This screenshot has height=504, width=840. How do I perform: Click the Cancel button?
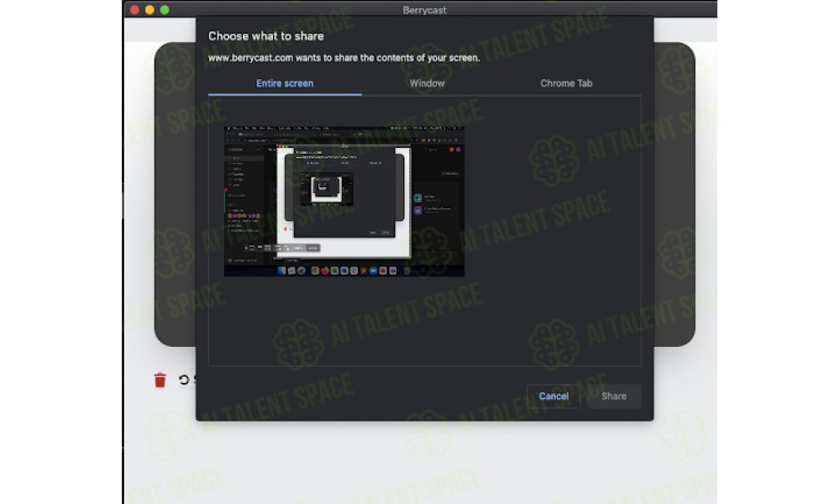point(554,396)
